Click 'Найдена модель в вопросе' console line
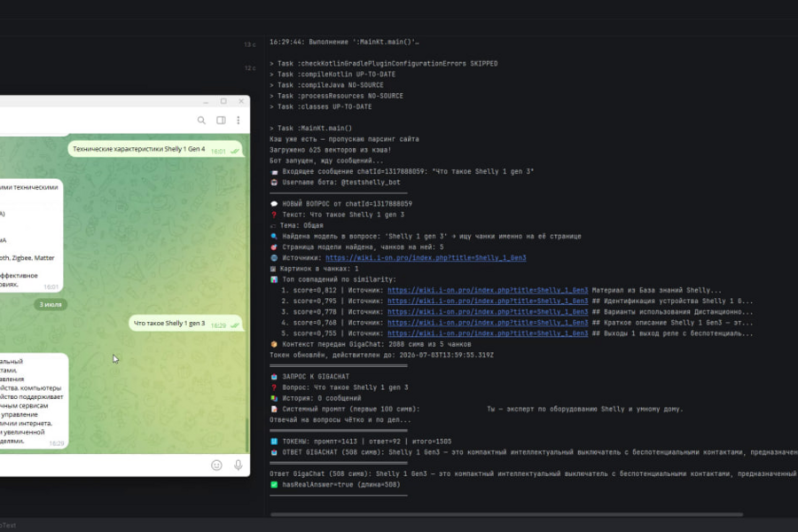Image resolution: width=798 pixels, height=532 pixels. point(426,236)
